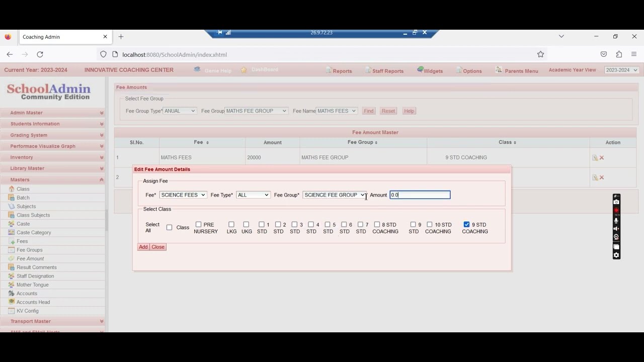Image resolution: width=644 pixels, height=362 pixels.
Task: Delete the Maths fees row with the red X
Action: coord(602,158)
